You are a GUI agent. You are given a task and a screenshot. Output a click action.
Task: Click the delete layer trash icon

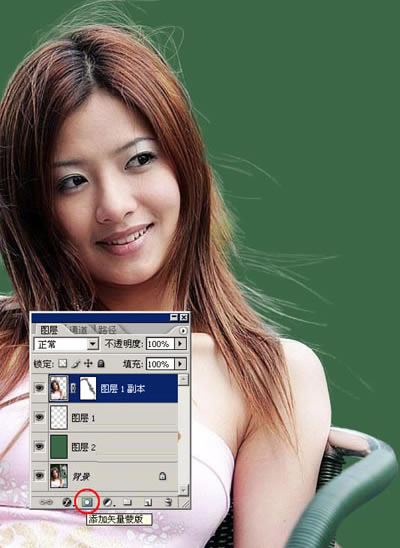click(168, 502)
